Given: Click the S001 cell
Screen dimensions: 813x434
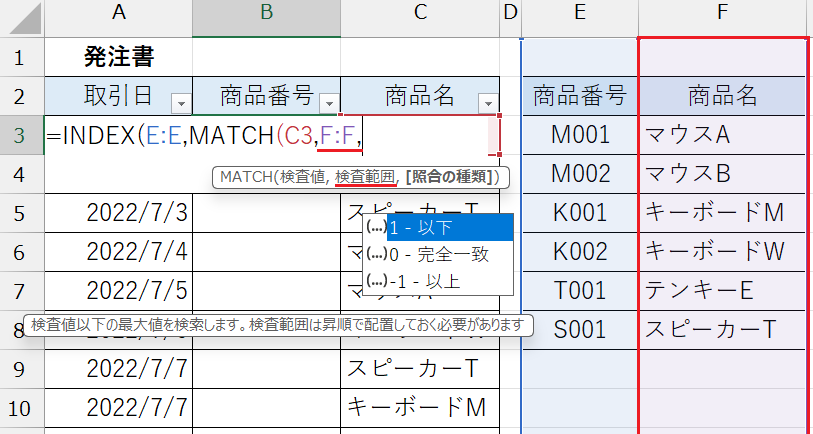Looking at the screenshot, I should coord(580,330).
